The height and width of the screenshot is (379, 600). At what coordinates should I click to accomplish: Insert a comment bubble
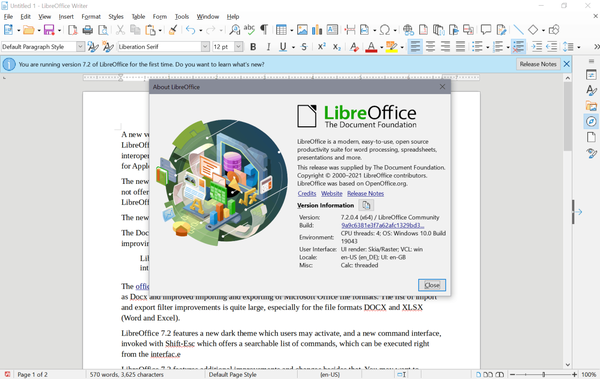(x=486, y=30)
